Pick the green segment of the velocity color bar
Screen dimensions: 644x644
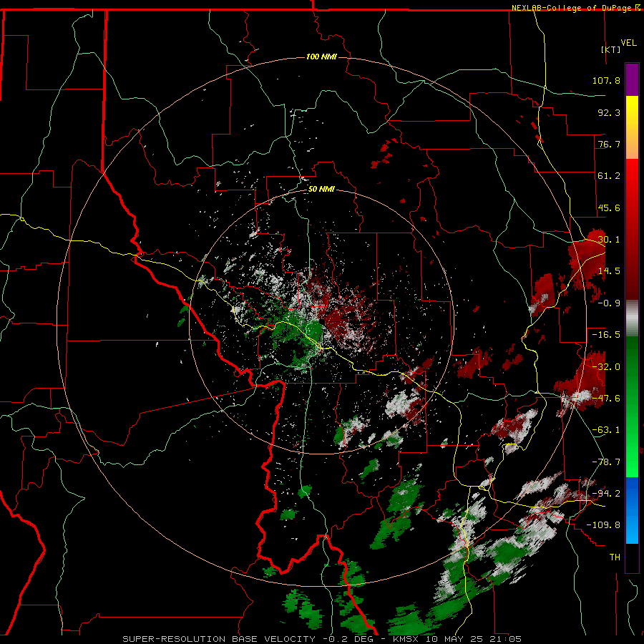632,406
